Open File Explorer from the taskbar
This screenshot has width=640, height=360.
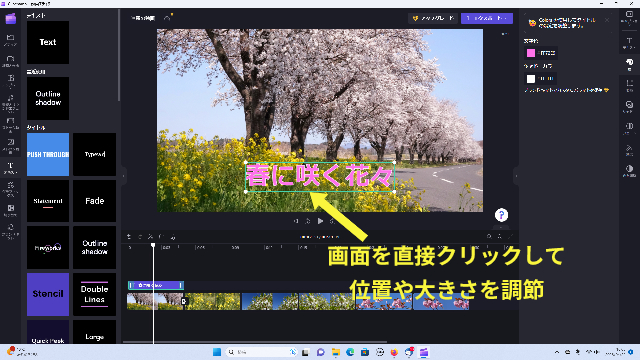point(336,352)
